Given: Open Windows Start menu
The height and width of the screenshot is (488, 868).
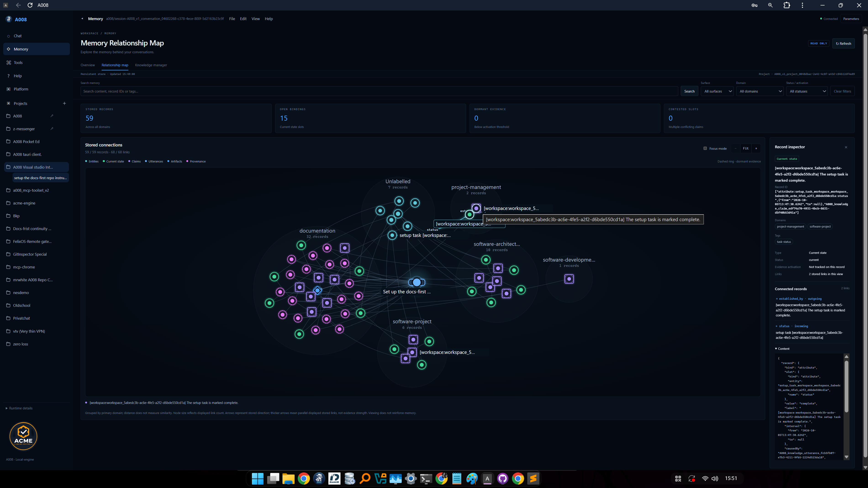Looking at the screenshot, I should click(x=258, y=478).
